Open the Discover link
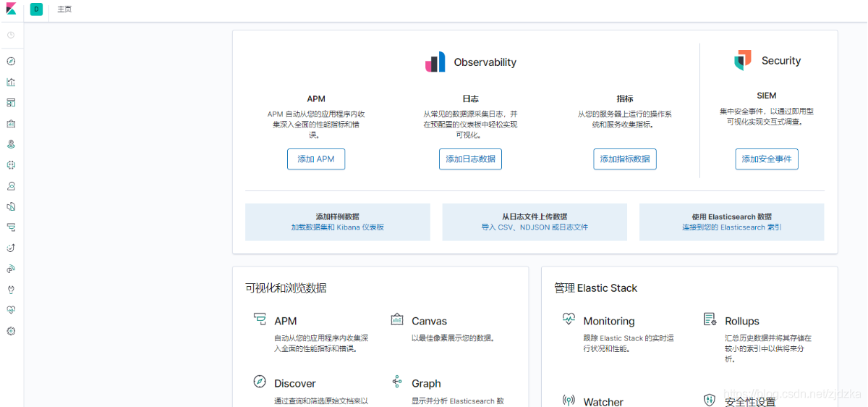868x407 pixels. tap(295, 384)
